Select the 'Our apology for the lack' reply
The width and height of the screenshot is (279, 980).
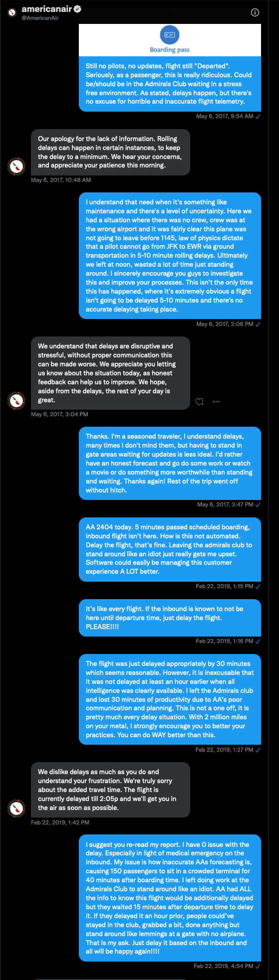tap(110, 152)
